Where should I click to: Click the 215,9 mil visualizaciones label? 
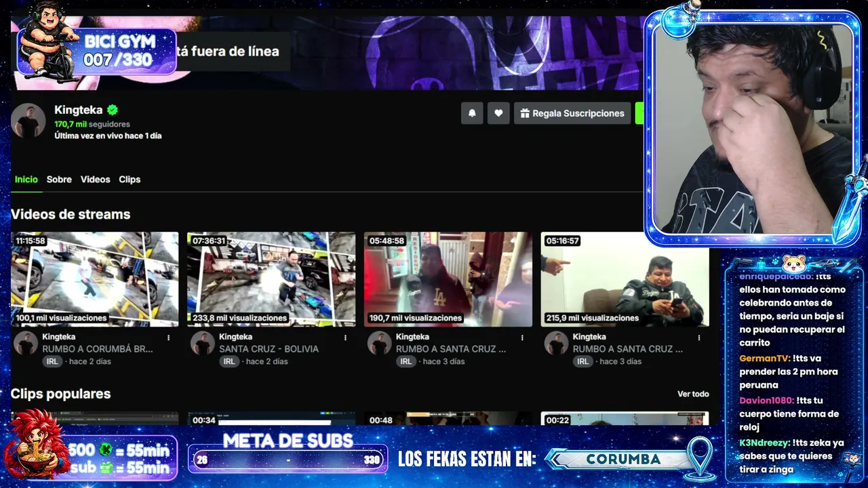[593, 318]
